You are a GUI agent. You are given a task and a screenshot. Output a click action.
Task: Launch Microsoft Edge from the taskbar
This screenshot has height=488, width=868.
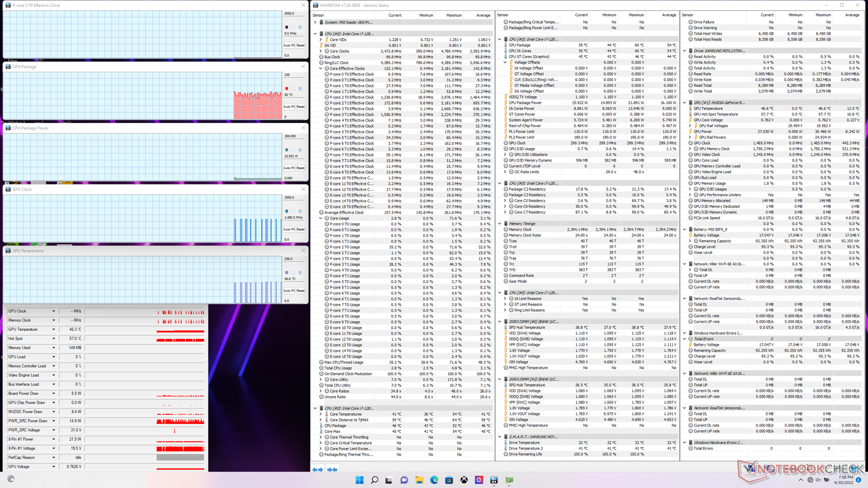click(x=434, y=480)
